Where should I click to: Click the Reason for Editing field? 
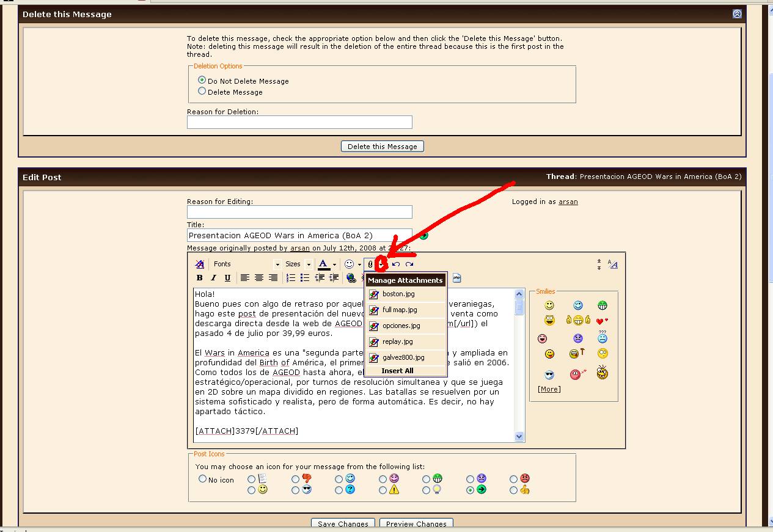coord(299,212)
